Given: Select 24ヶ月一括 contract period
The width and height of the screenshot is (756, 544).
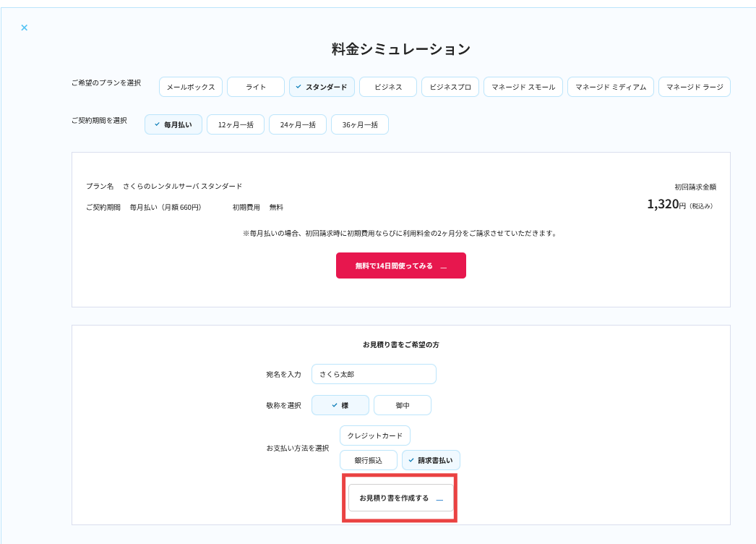Looking at the screenshot, I should (298, 124).
